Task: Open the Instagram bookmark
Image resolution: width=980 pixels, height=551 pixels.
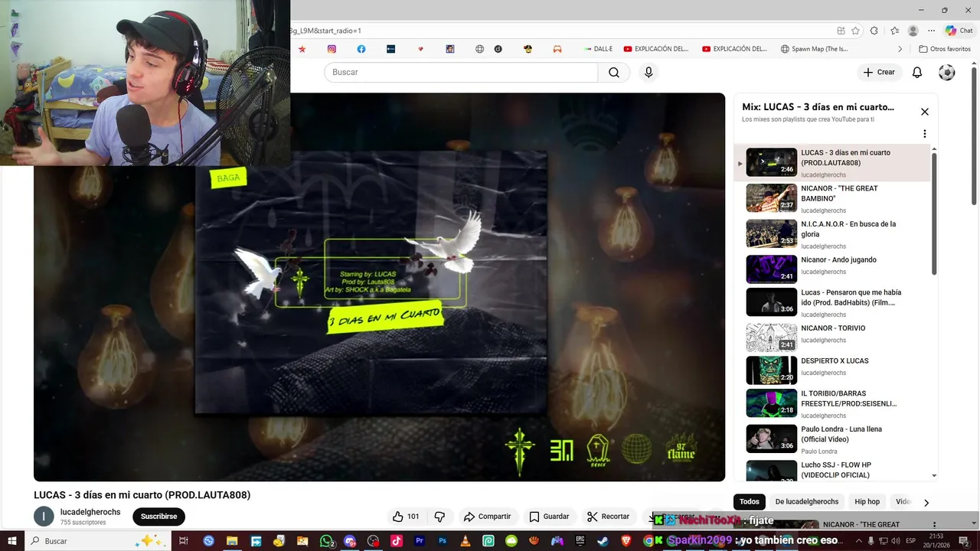Action: click(332, 49)
